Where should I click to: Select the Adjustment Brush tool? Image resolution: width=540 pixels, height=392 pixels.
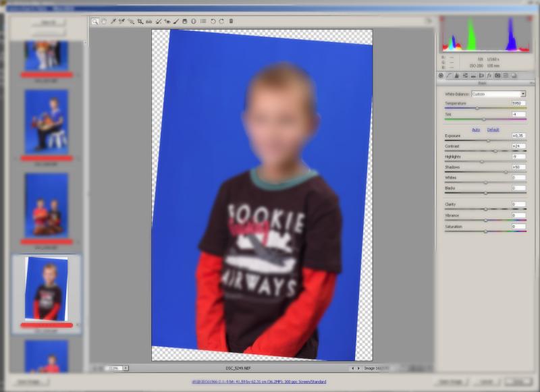176,22
